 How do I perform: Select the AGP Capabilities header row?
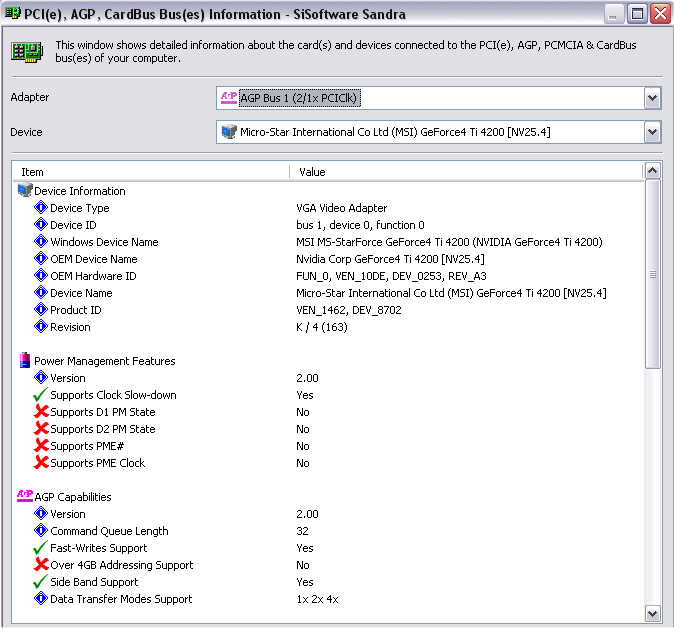coord(329,497)
